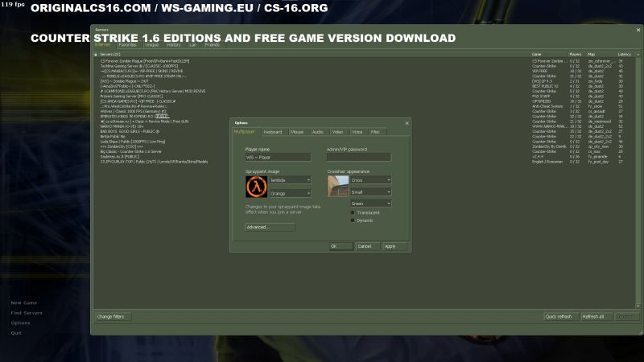This screenshot has width=644, height=362.
Task: Select the Lan server tab
Action: point(193,45)
